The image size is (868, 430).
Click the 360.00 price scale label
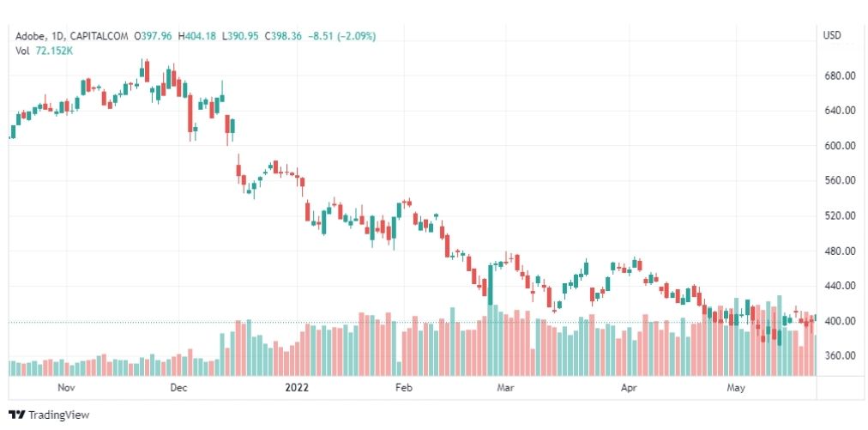pos(838,355)
